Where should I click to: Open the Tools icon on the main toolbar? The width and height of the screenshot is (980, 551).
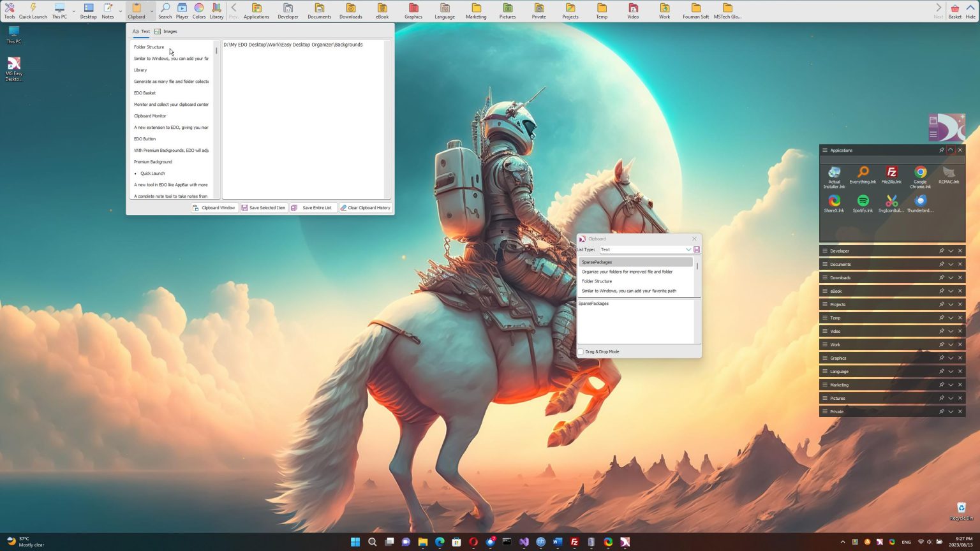tap(10, 10)
